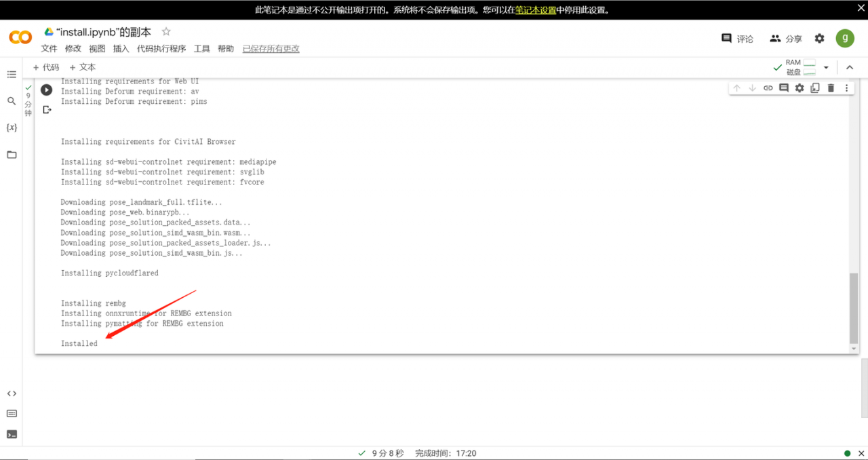Click the "Installed" output line
Image resolution: width=868 pixels, height=460 pixels.
(79, 344)
